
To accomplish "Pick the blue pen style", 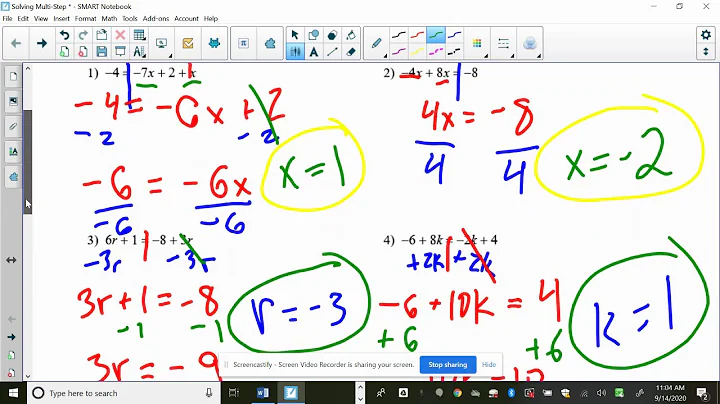I will point(454,35).
